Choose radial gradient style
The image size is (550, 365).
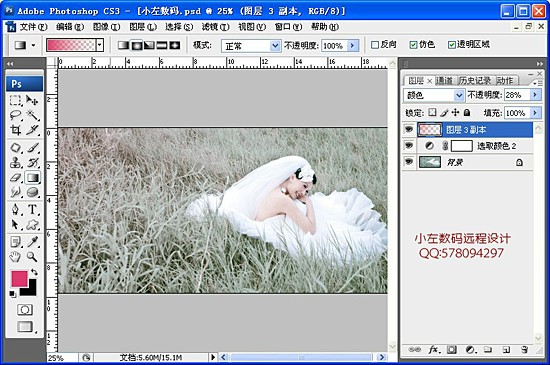(136, 45)
